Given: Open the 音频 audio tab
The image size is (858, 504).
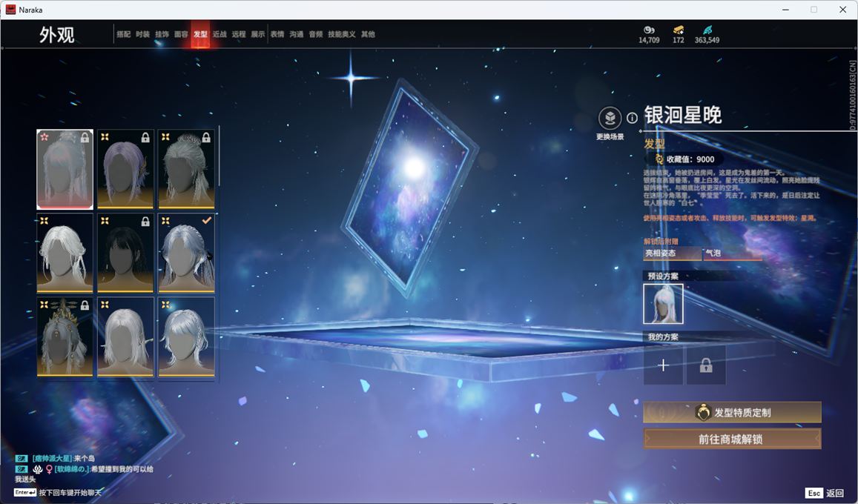Looking at the screenshot, I should click(x=316, y=34).
